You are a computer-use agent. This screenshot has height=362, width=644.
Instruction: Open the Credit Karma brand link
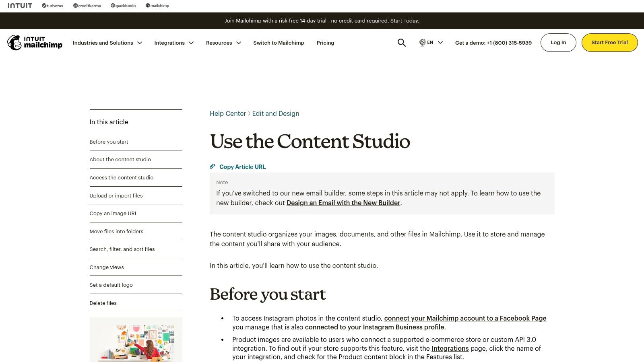(x=87, y=6)
